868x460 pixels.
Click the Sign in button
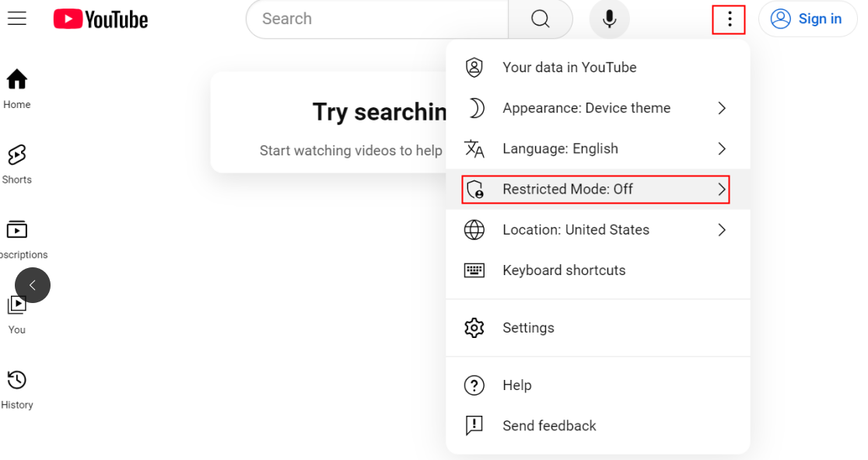808,19
